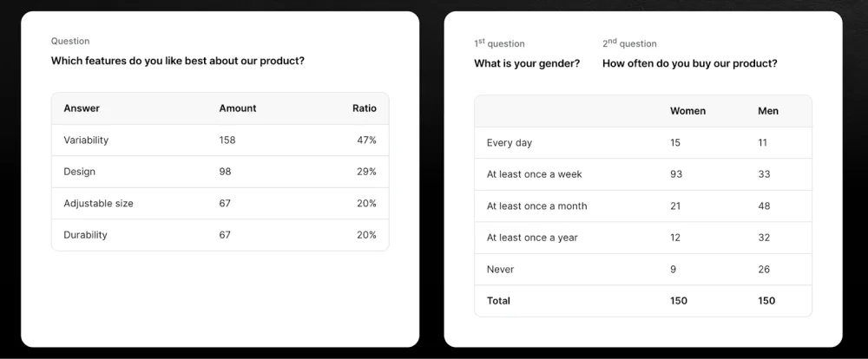868x359 pixels.
Task: Select the At least once a year row
Action: click(x=643, y=238)
